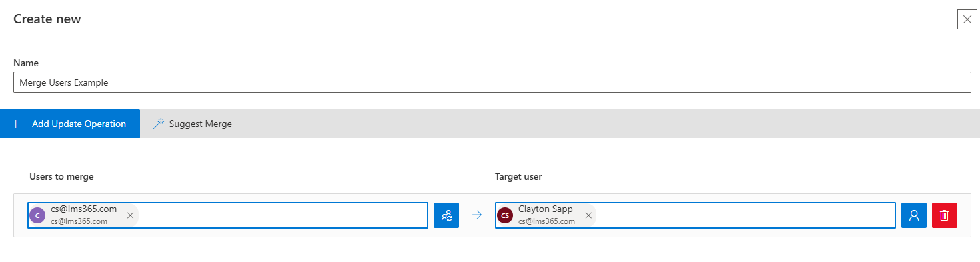Select the cs@lms365.com chip in Users to merge
980x262 pixels.
[x=83, y=215]
